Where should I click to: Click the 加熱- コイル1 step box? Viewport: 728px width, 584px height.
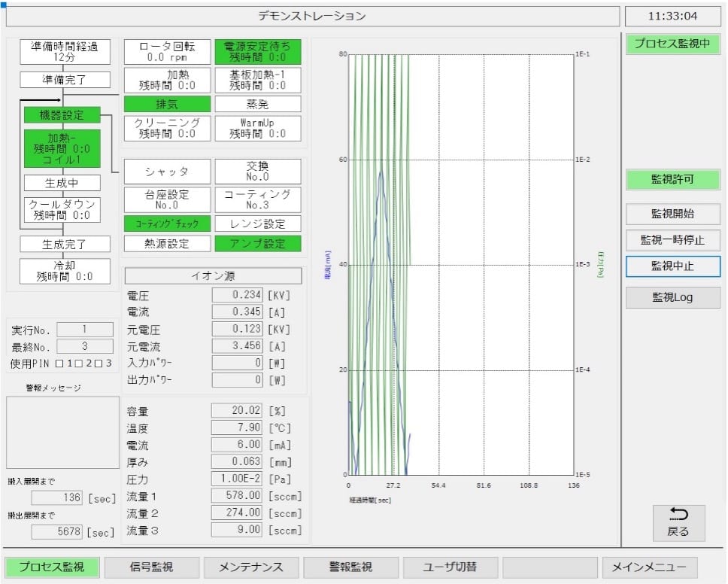click(x=62, y=149)
